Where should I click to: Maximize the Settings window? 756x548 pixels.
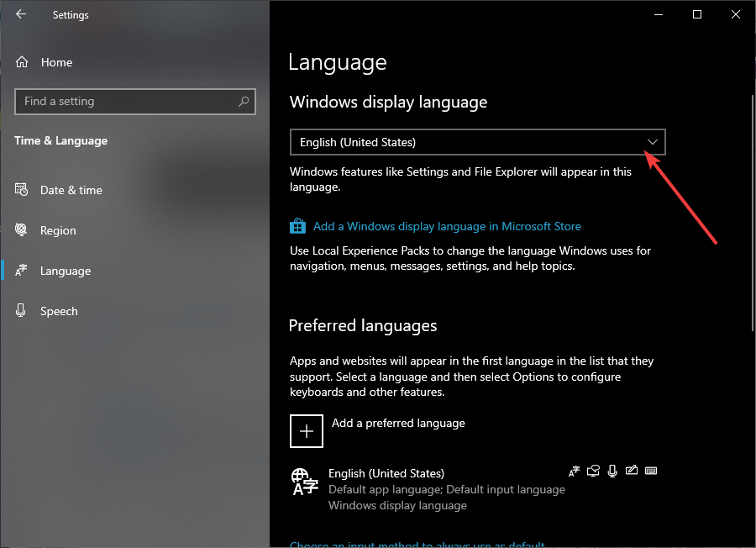pyautogui.click(x=696, y=14)
